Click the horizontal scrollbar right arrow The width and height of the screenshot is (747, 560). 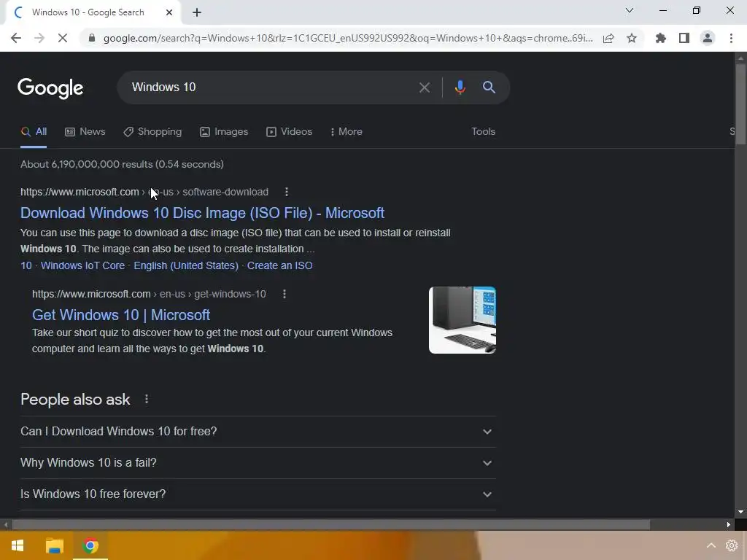(x=729, y=525)
